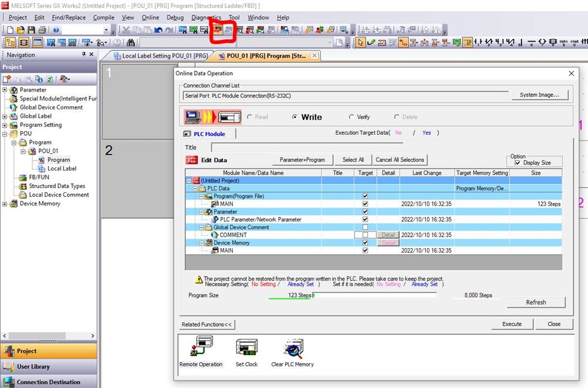Open the Connection Destination navigation section
The image size is (588, 388).
click(x=49, y=382)
